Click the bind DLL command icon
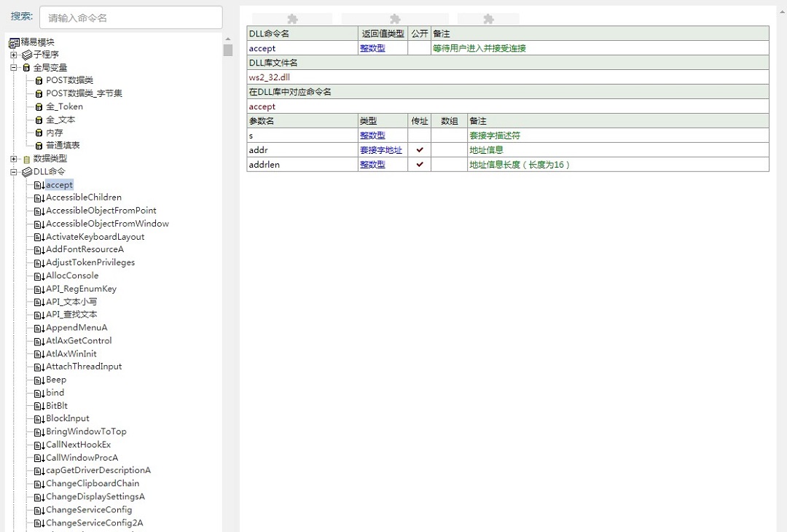The height and width of the screenshot is (532, 787). (x=39, y=393)
